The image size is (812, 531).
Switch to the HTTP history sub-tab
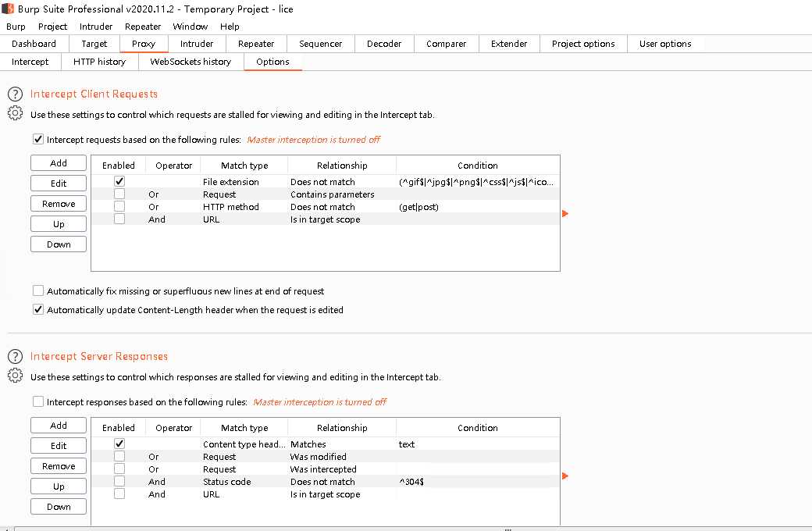point(99,62)
